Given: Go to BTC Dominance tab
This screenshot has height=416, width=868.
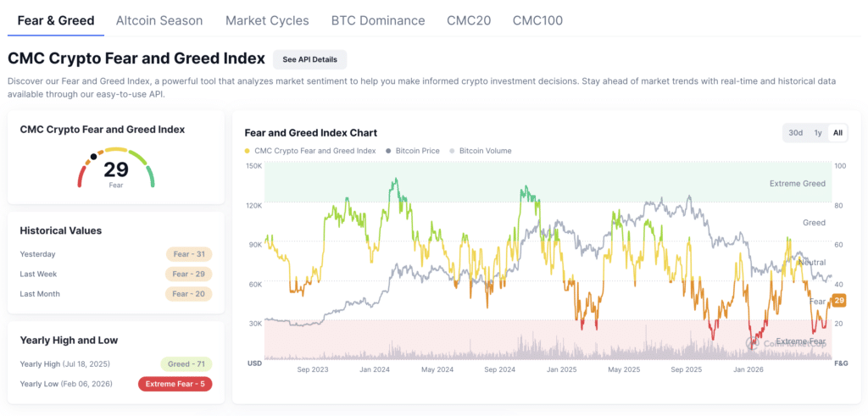Looking at the screenshot, I should [x=378, y=20].
